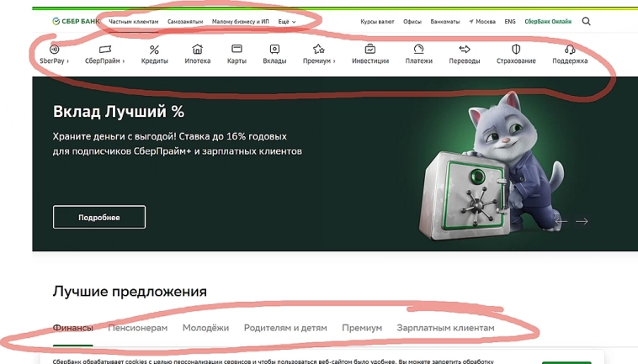Open Малому бизнесу и ИП menu item
This screenshot has width=638, height=364.
(x=240, y=22)
